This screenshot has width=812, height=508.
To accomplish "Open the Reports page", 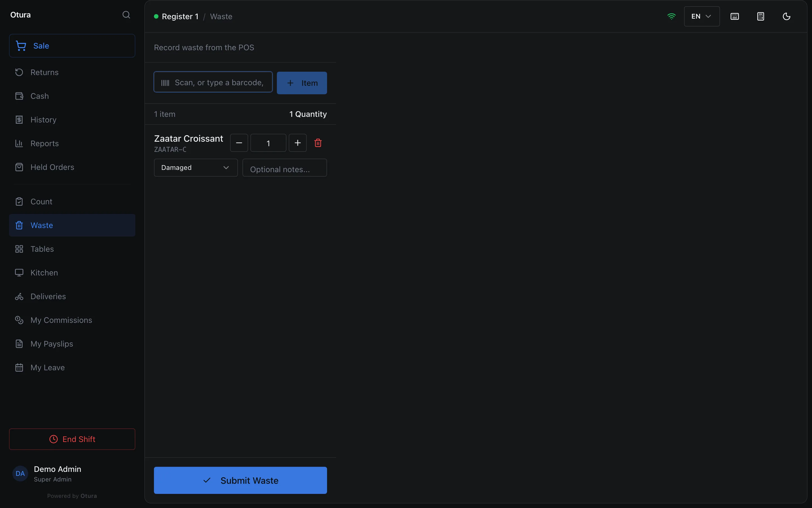I will point(72,143).
